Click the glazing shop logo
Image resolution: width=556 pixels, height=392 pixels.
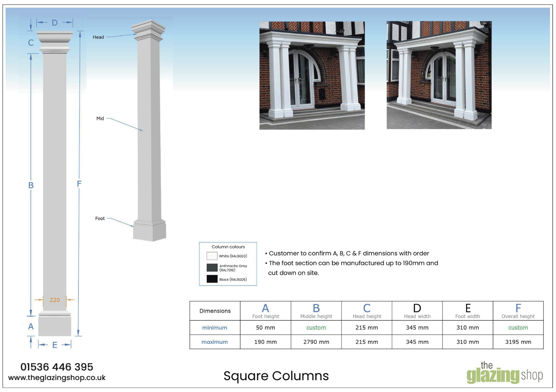coord(505,373)
